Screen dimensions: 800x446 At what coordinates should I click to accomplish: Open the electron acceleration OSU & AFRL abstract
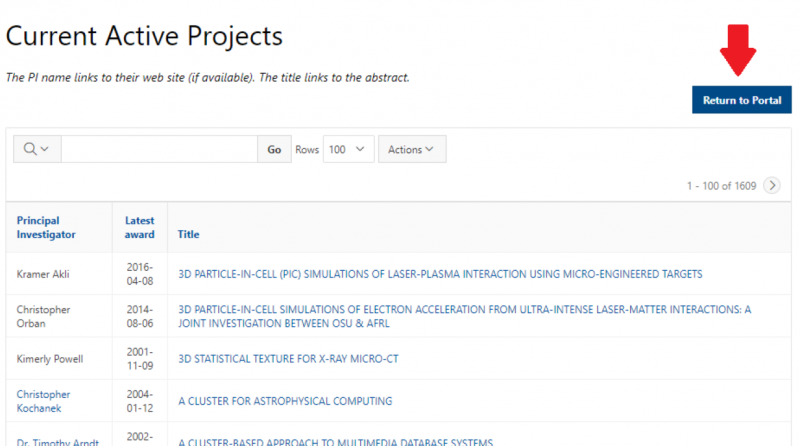click(x=464, y=316)
